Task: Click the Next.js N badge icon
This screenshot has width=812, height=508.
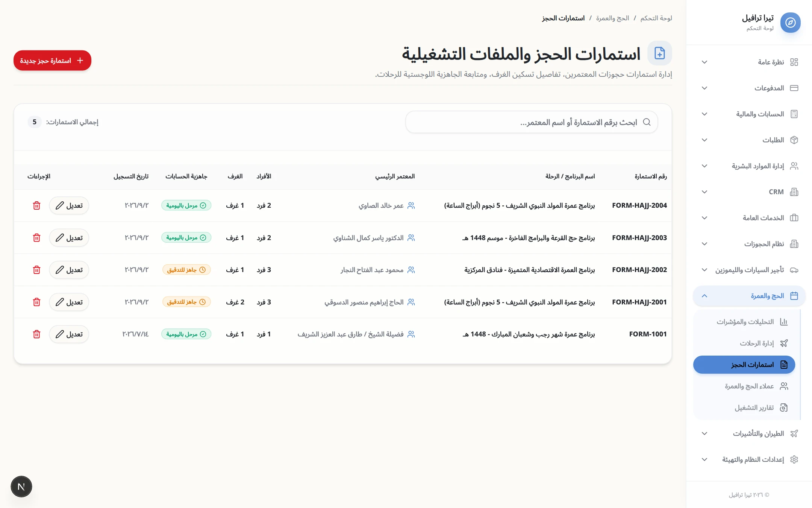Action: tap(21, 487)
